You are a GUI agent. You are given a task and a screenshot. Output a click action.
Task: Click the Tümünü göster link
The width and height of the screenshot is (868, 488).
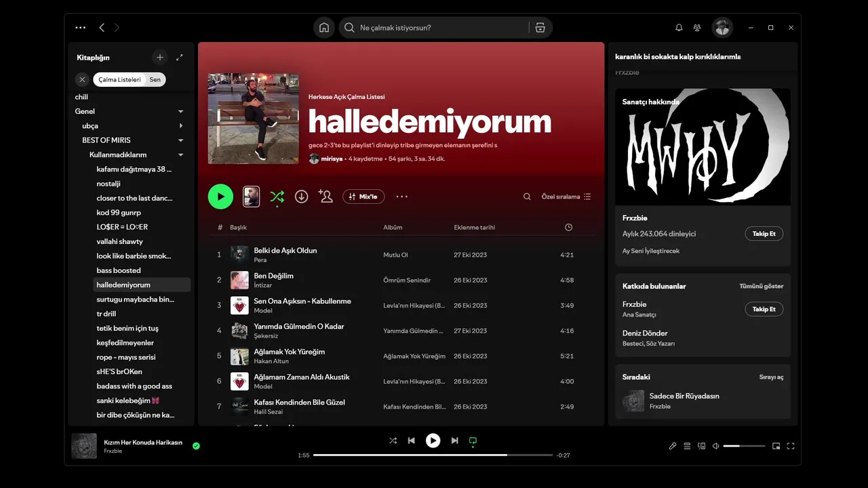(762, 286)
